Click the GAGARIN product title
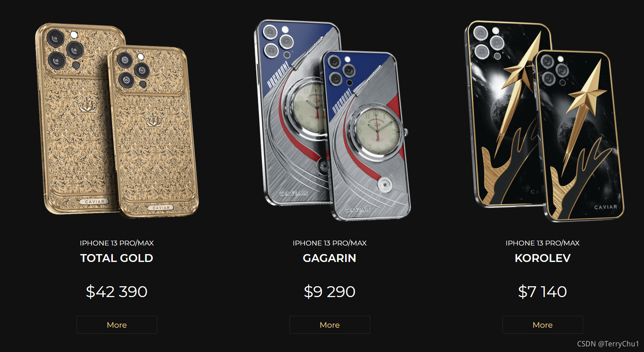644x352 pixels. [x=329, y=258]
